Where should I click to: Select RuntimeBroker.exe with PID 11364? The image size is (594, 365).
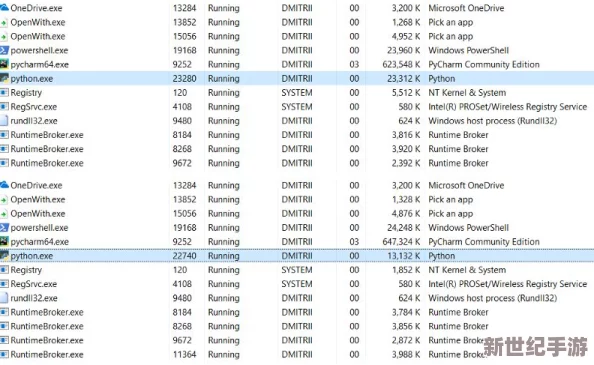point(47,355)
